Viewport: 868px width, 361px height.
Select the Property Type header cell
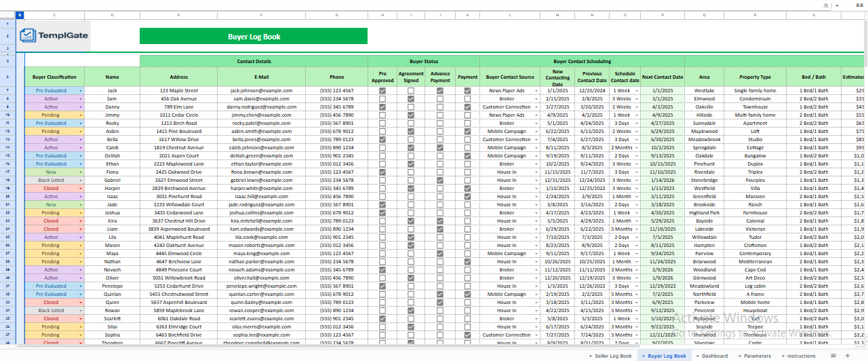755,77
